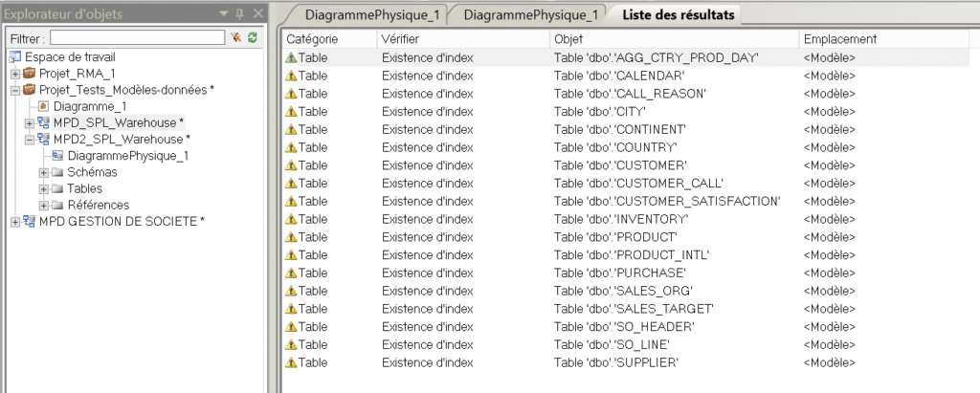Click <Modèle> on the AGG_CTRY_PROD_DAY row

[x=830, y=57]
